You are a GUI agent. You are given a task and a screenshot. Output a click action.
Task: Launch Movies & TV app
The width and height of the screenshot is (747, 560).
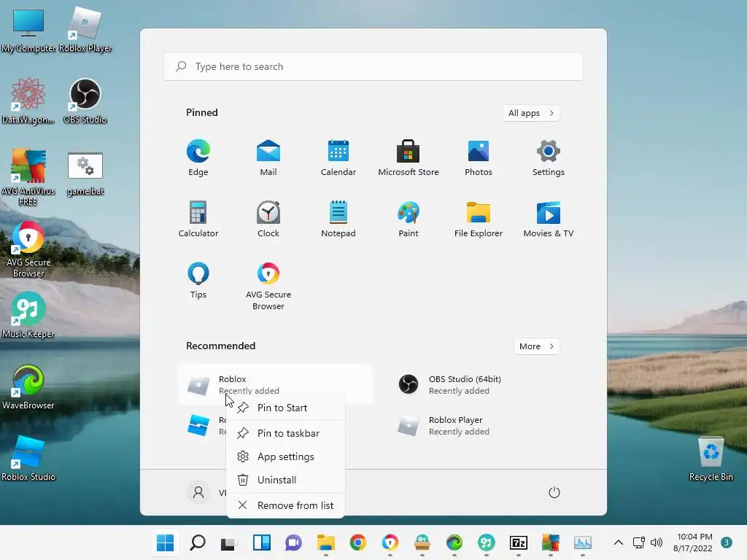[549, 219]
